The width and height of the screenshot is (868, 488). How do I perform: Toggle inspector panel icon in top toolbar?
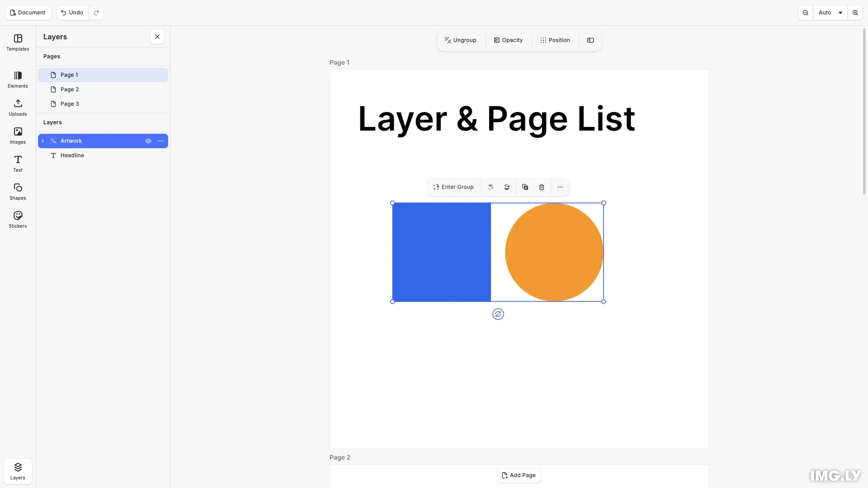click(x=590, y=40)
